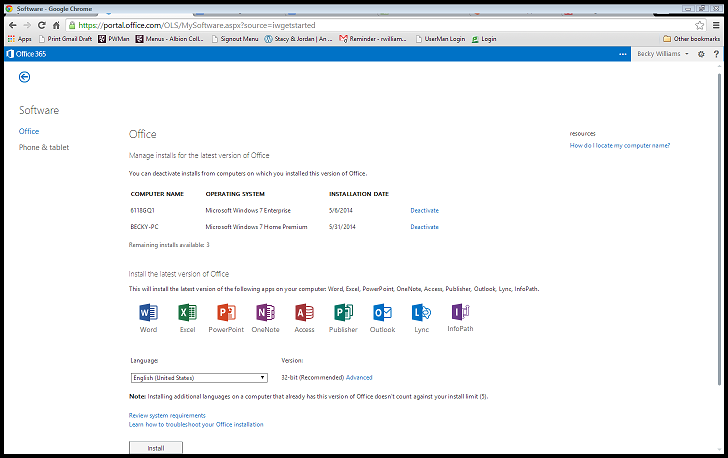728x458 pixels.
Task: Click the Word app icon
Action: (x=148, y=313)
